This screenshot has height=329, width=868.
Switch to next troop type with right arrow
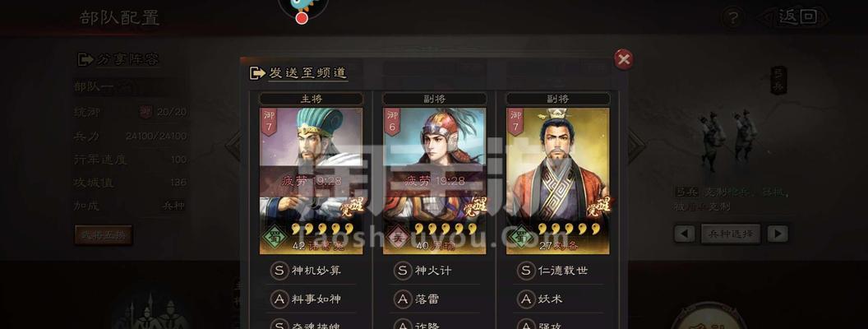778,234
